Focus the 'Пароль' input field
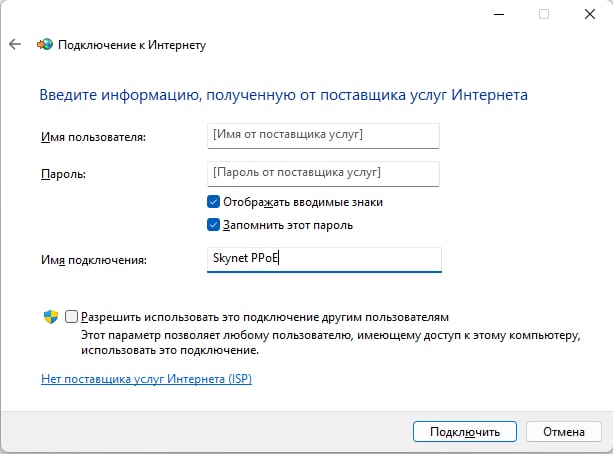 point(323,174)
